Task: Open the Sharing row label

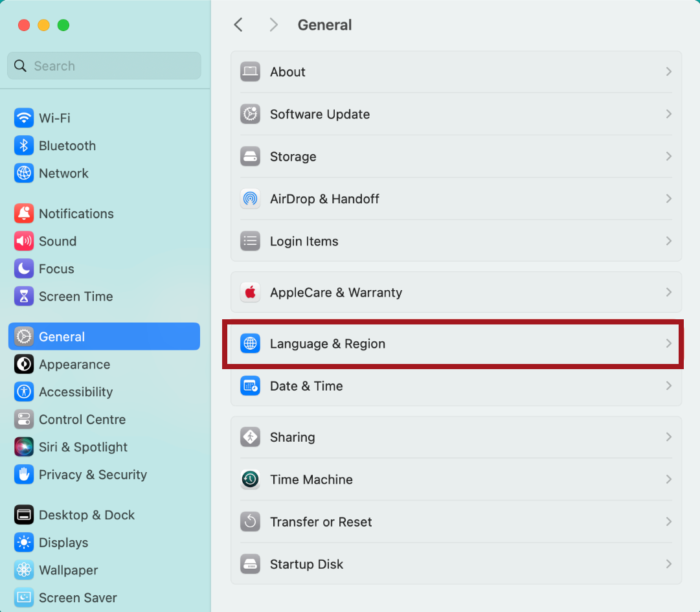Action: (293, 437)
